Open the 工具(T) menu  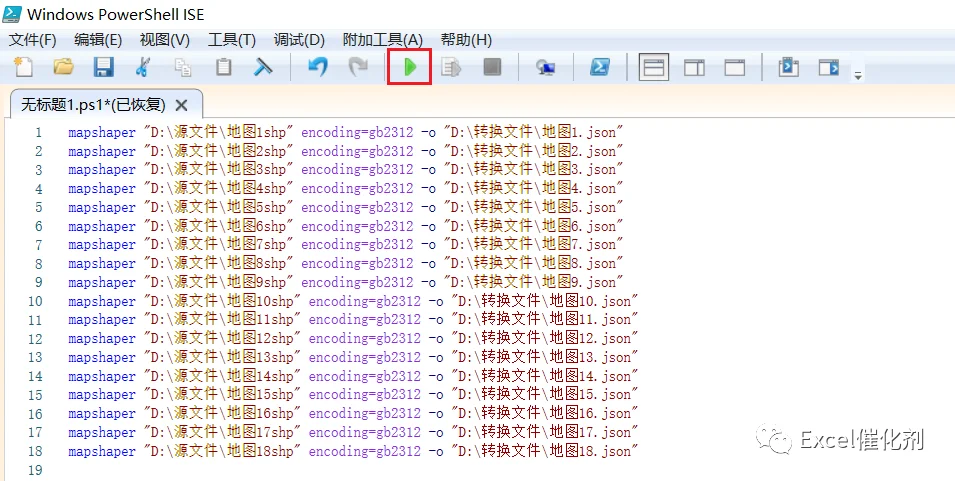point(231,40)
